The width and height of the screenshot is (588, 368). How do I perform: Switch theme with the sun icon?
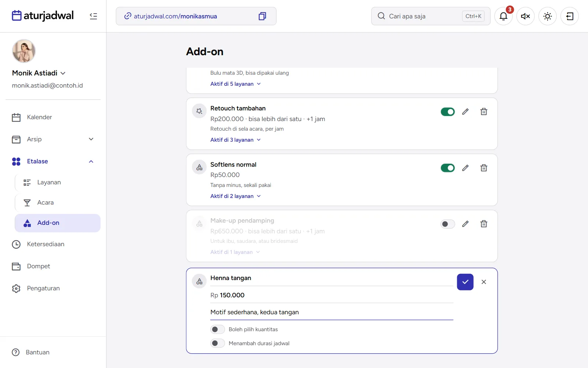[548, 16]
